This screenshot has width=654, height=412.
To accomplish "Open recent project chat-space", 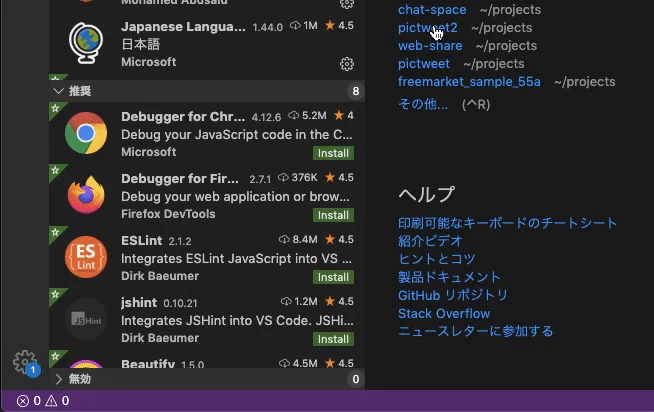I will tap(432, 10).
